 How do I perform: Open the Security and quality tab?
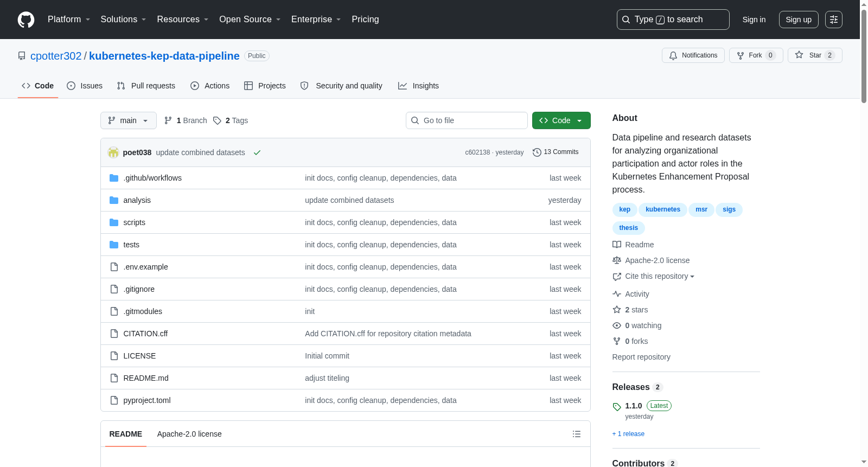(341, 86)
